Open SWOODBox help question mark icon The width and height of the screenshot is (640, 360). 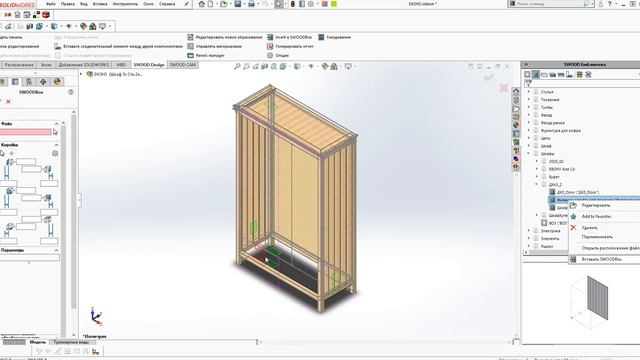[71, 92]
